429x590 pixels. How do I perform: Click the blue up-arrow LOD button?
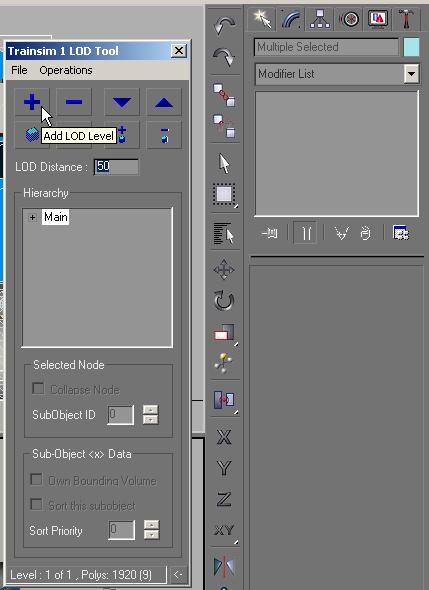164,102
